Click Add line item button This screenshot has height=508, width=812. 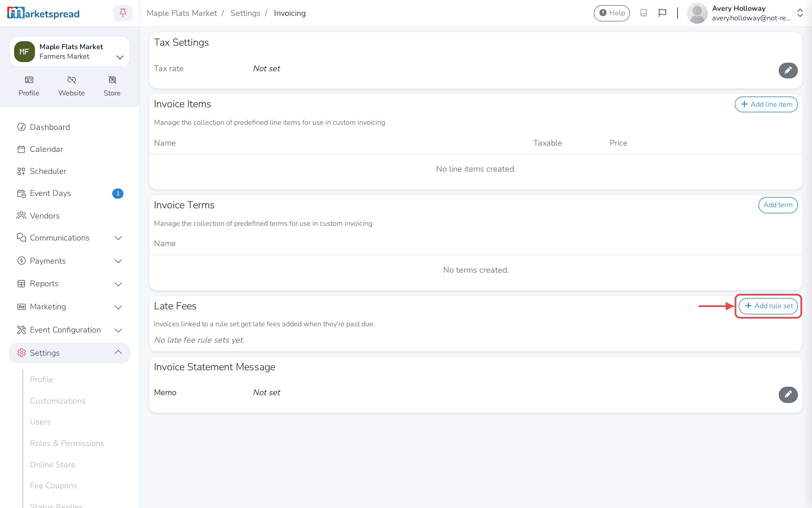pyautogui.click(x=766, y=104)
